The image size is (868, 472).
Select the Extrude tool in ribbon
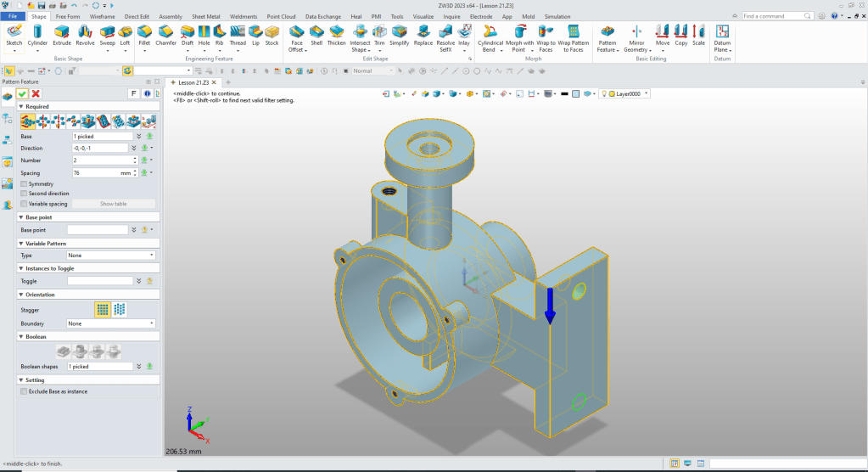[62, 33]
